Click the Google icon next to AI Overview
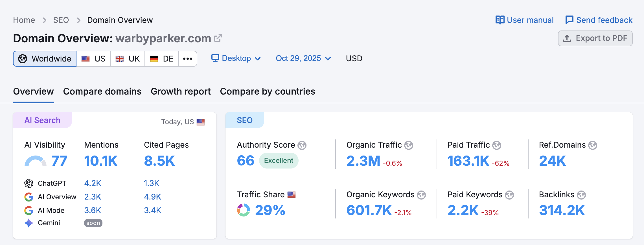 click(29, 197)
